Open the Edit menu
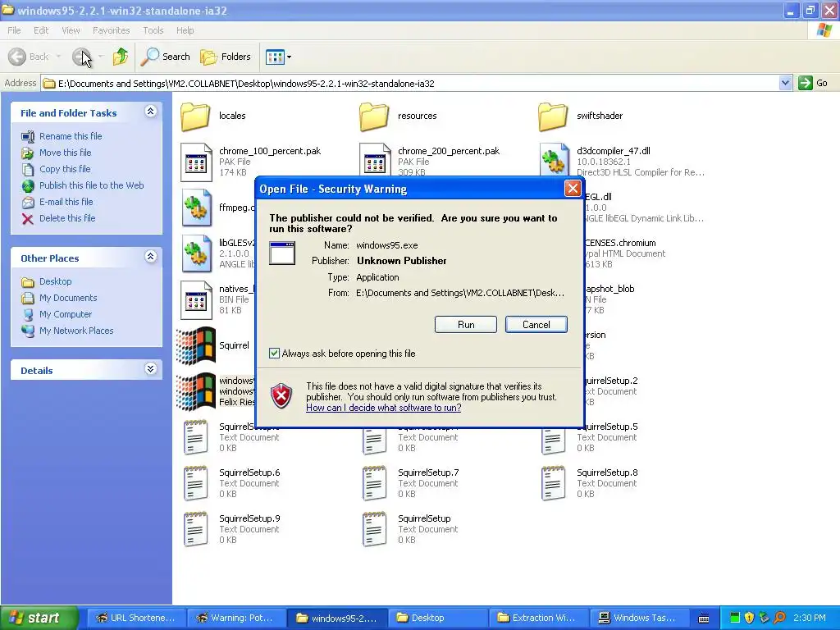 point(41,30)
